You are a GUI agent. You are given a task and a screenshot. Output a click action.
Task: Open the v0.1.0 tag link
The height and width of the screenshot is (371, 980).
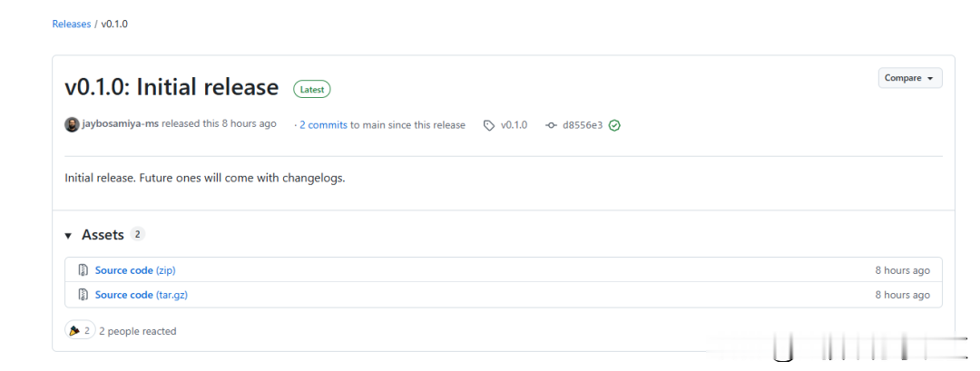point(514,125)
